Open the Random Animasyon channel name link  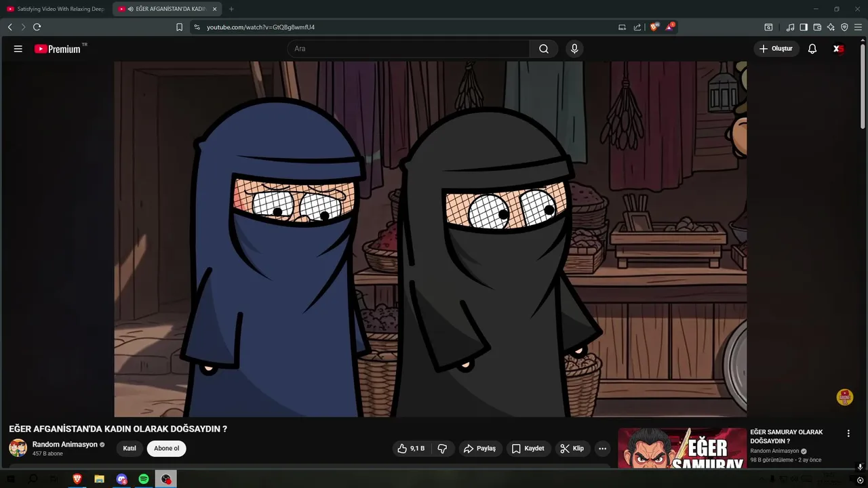tap(64, 445)
